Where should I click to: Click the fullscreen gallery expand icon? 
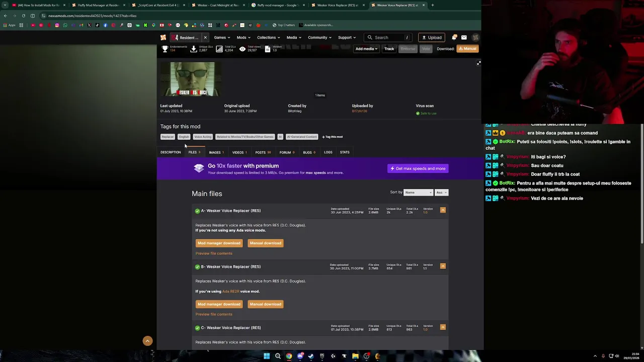pos(478,63)
